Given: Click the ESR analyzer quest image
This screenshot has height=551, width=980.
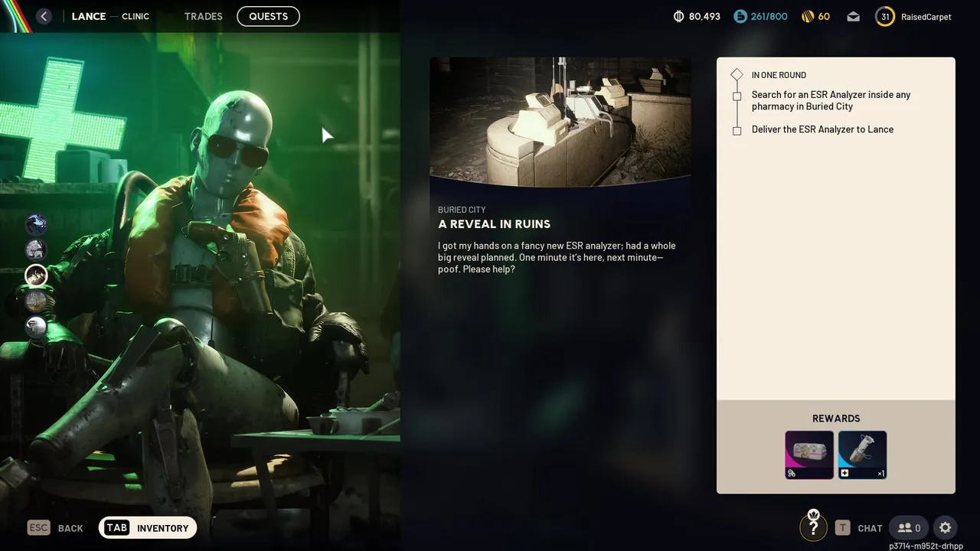Looking at the screenshot, I should (560, 122).
